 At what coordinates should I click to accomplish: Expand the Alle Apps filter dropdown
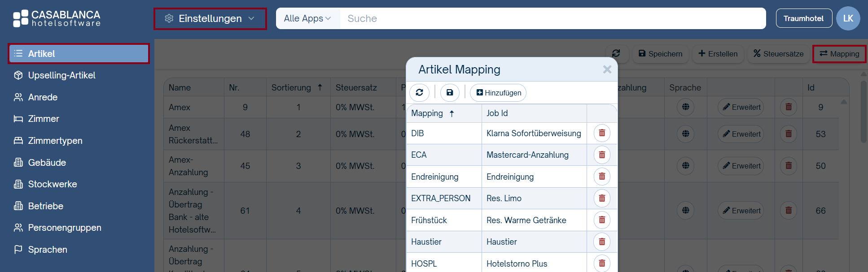pyautogui.click(x=307, y=18)
